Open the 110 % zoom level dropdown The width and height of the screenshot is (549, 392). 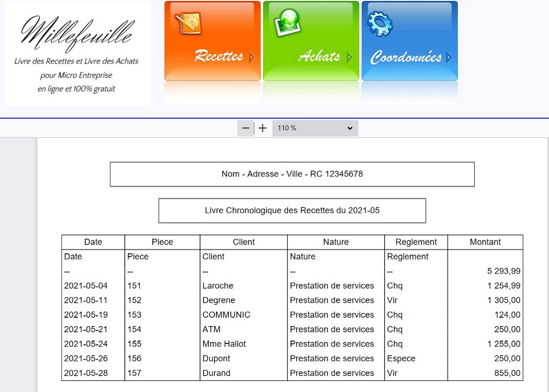point(315,128)
